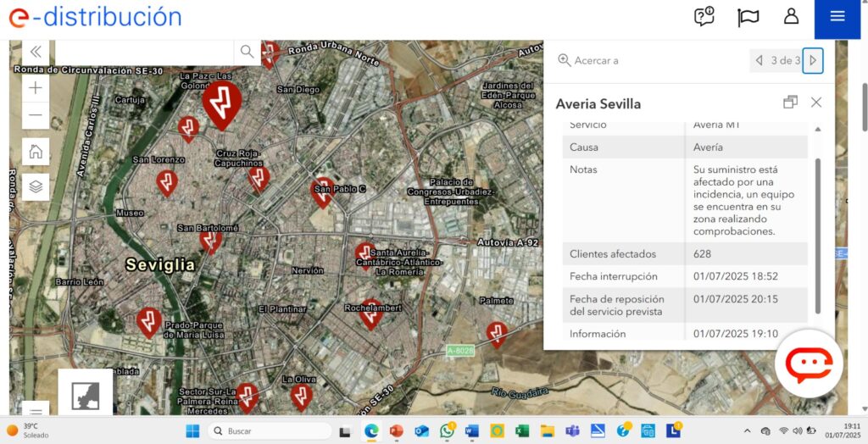Click the 'Clientes afectados' row label
The image size is (868, 444).
tap(613, 254)
